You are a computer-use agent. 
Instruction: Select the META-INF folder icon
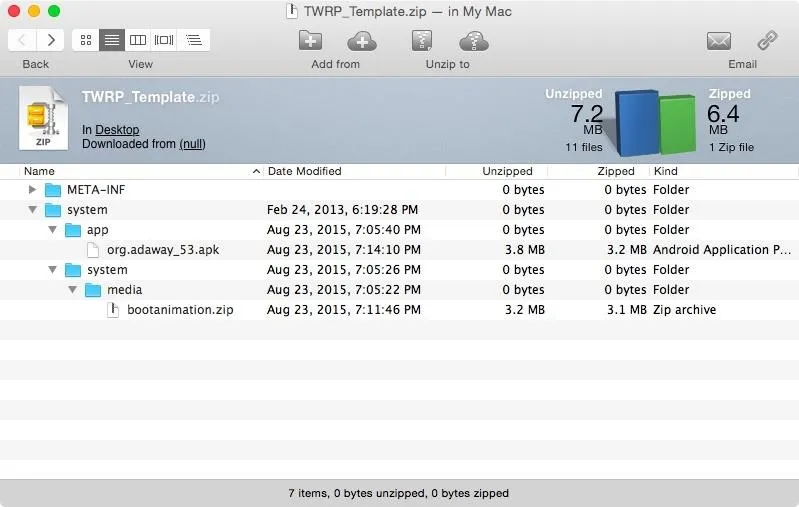pos(52,190)
